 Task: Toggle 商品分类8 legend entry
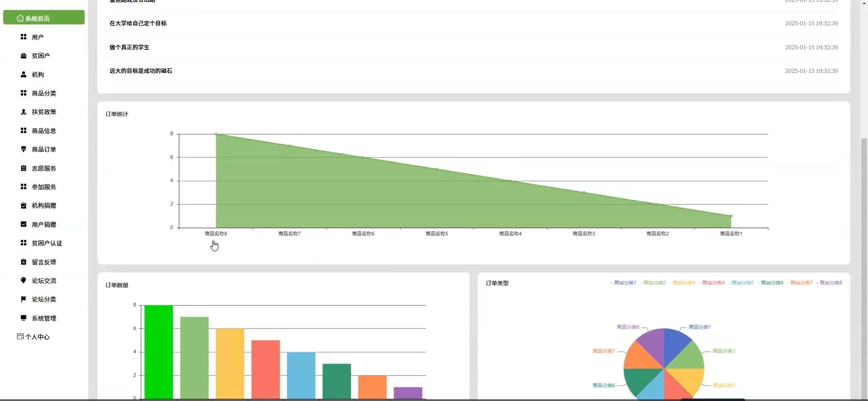[x=830, y=283]
